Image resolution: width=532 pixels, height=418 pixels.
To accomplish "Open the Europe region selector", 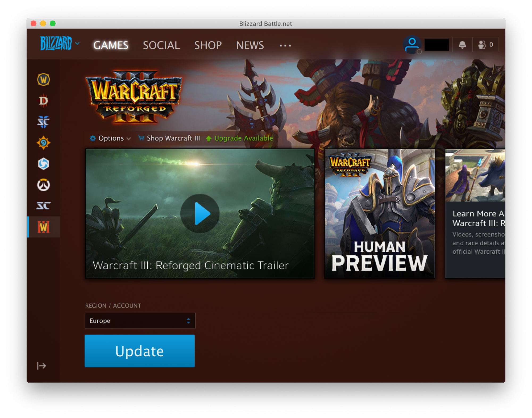I will pyautogui.click(x=140, y=321).
